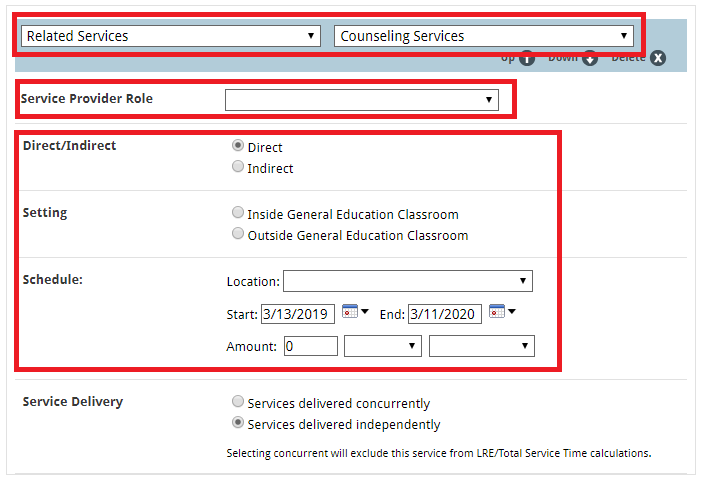Click the Amount input field
Viewport: 716px width, 483px height.
311,346
